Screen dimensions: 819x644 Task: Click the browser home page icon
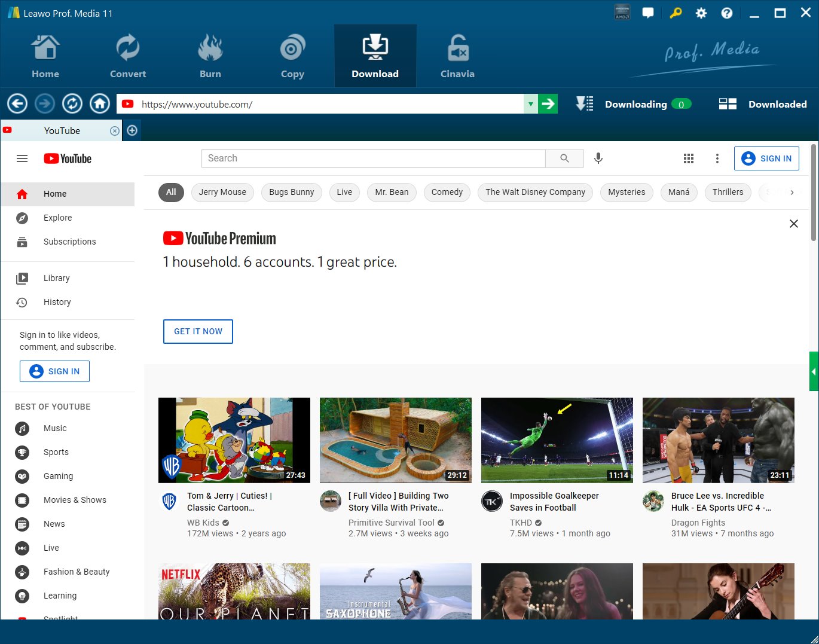[100, 104]
